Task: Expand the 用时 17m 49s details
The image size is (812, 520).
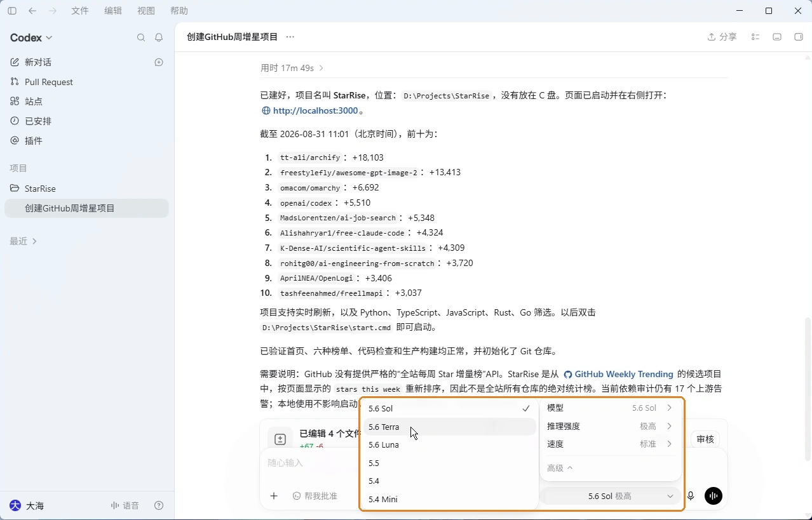Action: [292, 68]
